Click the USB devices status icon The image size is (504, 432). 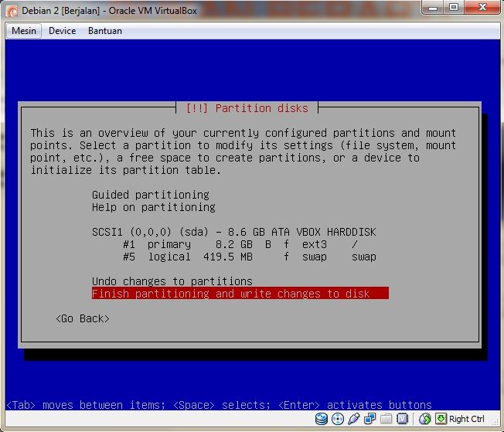(353, 419)
